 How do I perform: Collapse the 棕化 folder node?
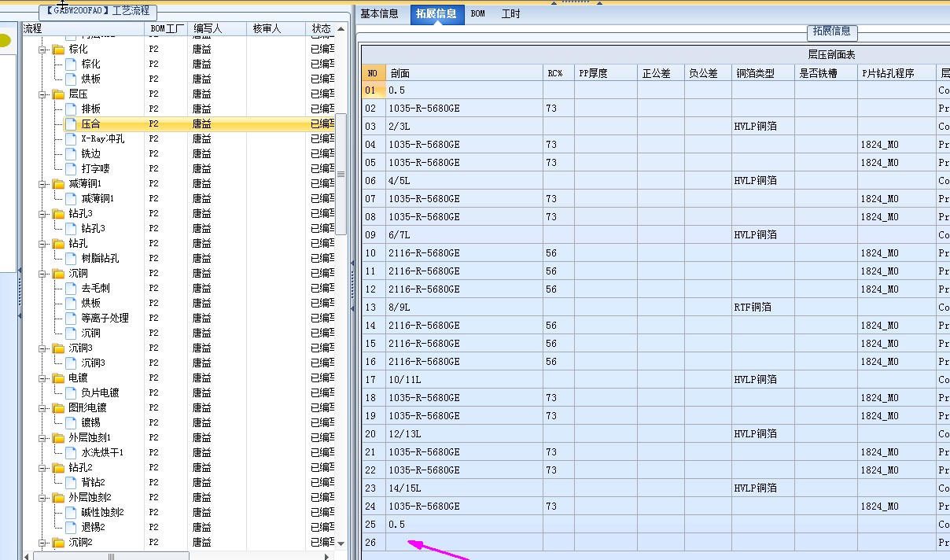pyautogui.click(x=44, y=49)
